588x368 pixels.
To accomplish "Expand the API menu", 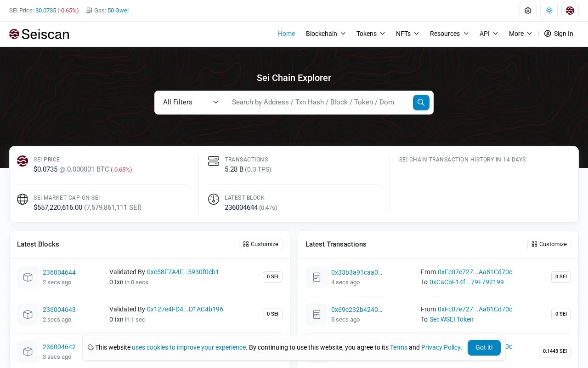I will point(489,34).
